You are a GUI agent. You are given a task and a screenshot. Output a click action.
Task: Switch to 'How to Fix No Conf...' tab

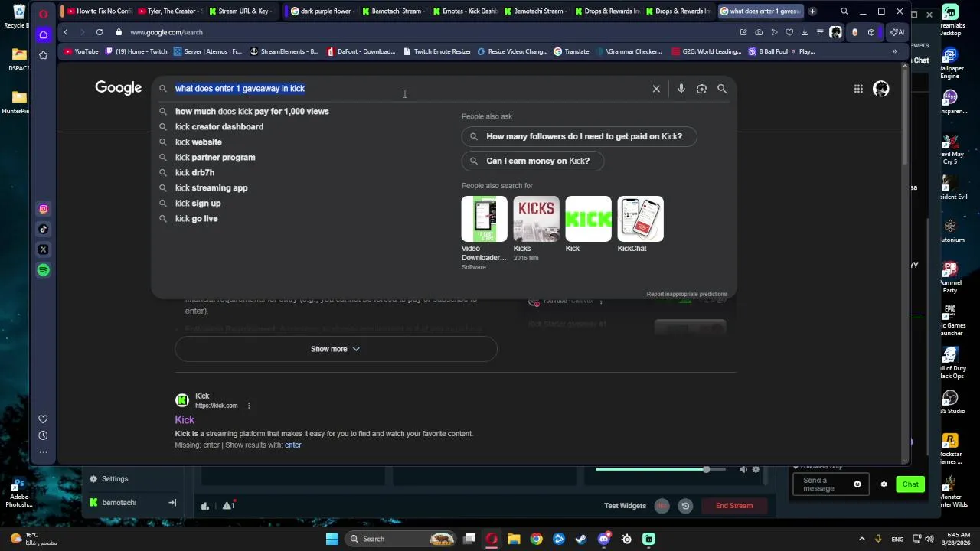coord(98,11)
